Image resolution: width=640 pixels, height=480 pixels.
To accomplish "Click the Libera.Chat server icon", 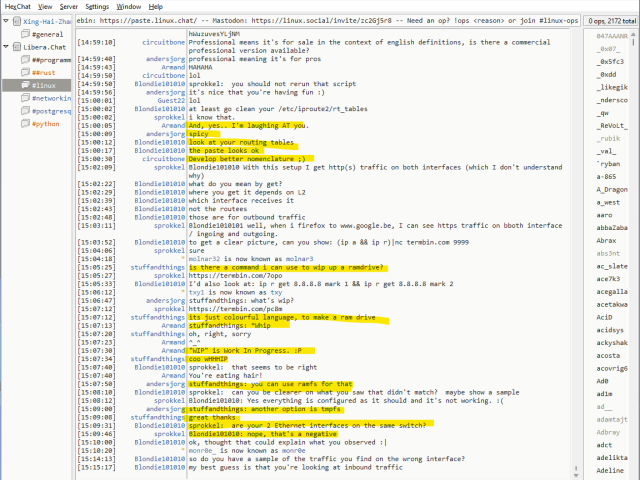I will coord(16,47).
